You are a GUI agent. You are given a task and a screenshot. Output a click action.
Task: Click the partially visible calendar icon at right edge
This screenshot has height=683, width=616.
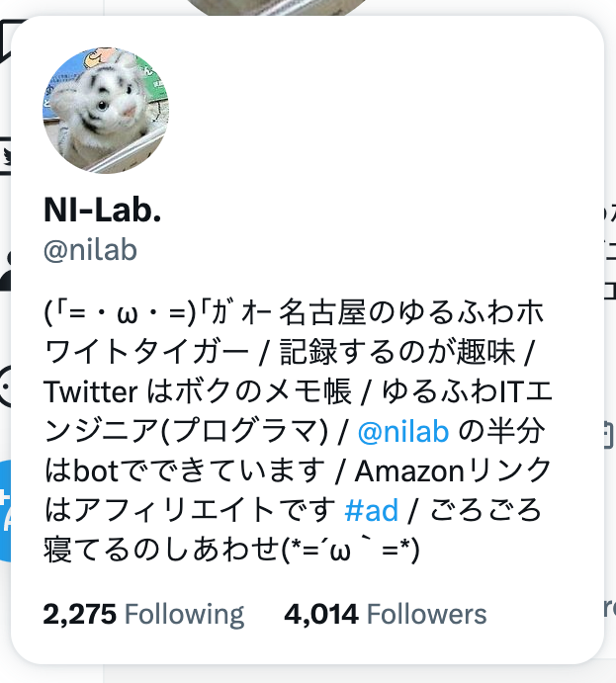click(609, 435)
